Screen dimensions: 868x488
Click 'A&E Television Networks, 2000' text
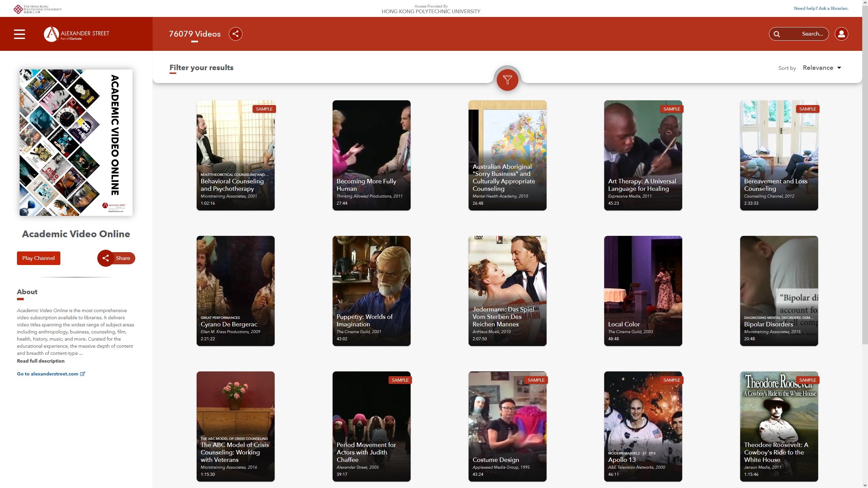pos(636,467)
